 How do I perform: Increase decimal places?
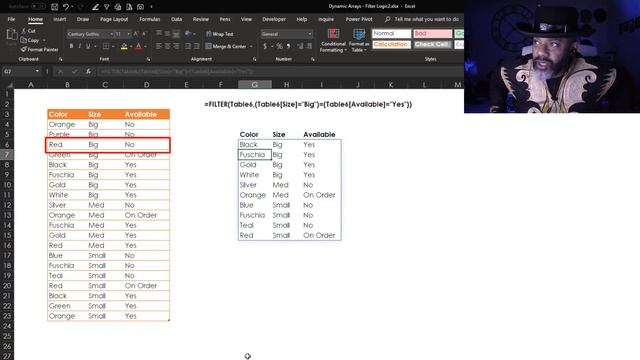tap(300, 47)
